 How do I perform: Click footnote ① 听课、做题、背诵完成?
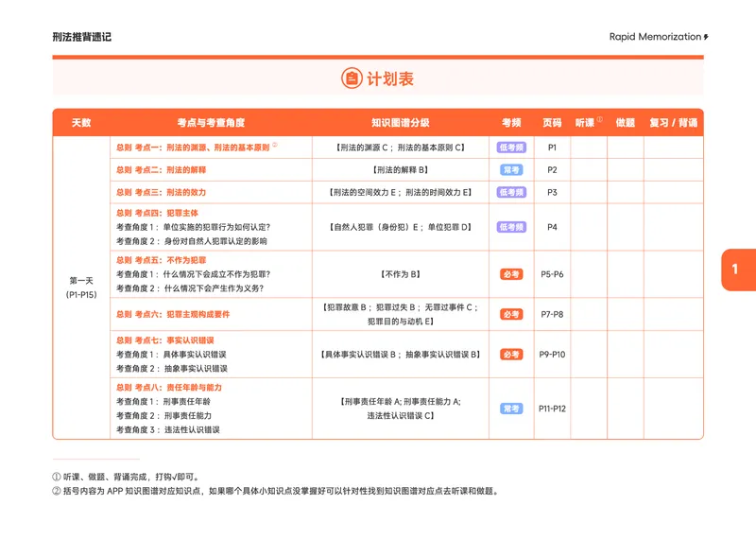[126, 477]
